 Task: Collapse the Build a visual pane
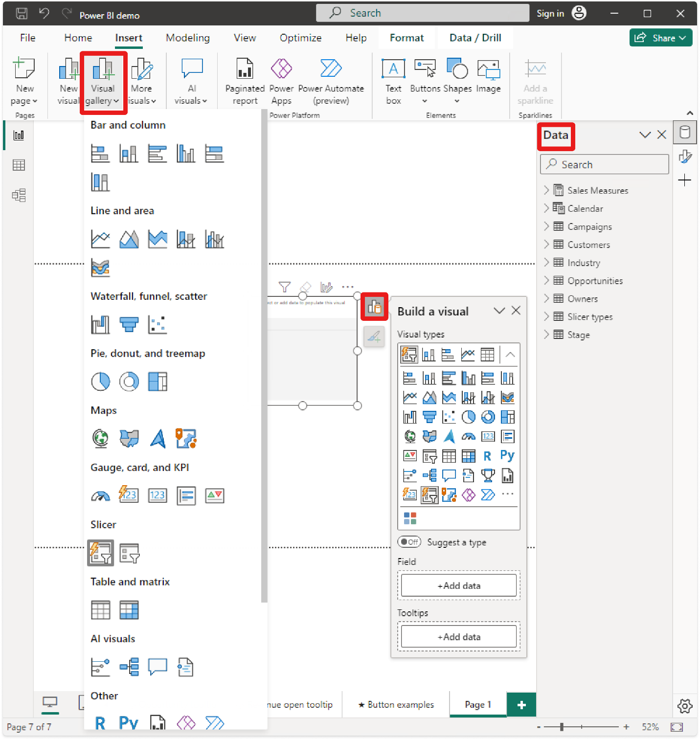(x=499, y=311)
